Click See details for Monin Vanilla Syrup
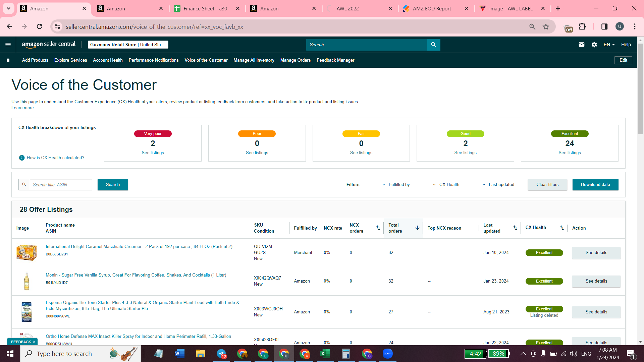The height and width of the screenshot is (362, 644). (x=596, y=281)
